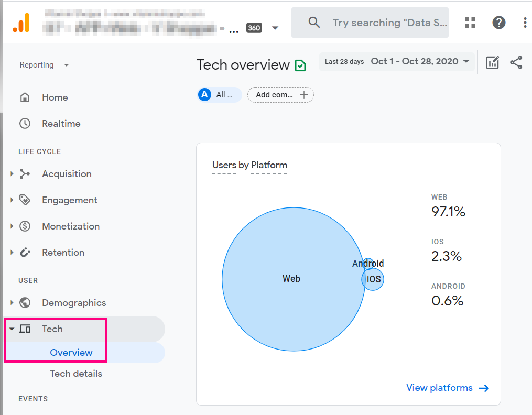Expand the Monetization section

[x=12, y=226]
